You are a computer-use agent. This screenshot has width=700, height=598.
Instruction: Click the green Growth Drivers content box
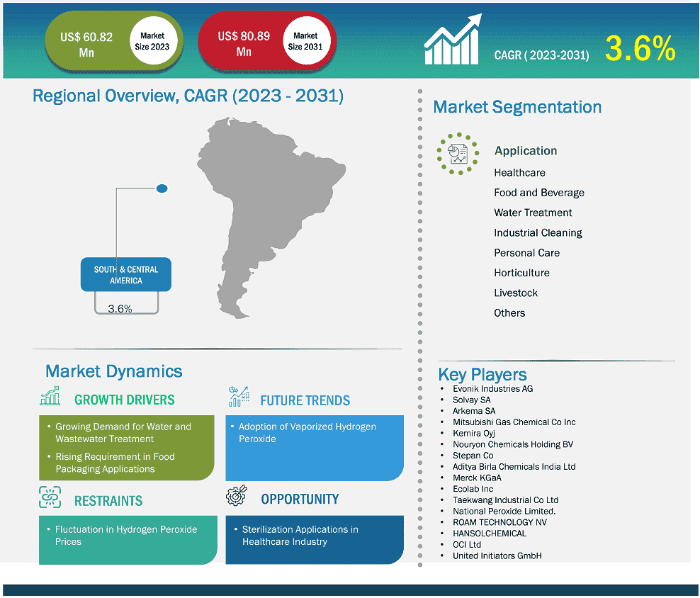click(x=126, y=448)
